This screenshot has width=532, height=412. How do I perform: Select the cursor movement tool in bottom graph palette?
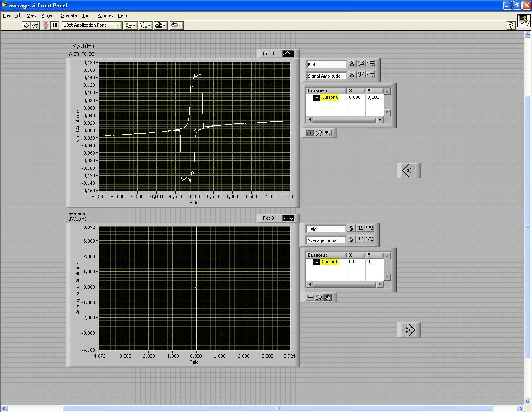point(310,297)
